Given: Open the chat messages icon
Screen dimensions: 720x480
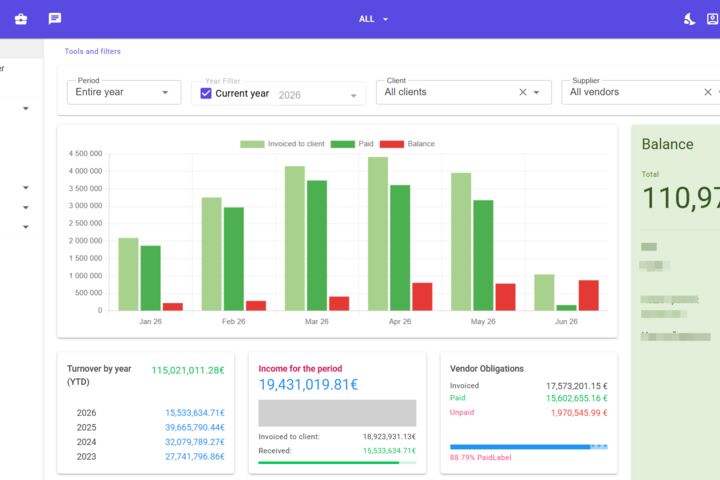Looking at the screenshot, I should click(55, 18).
